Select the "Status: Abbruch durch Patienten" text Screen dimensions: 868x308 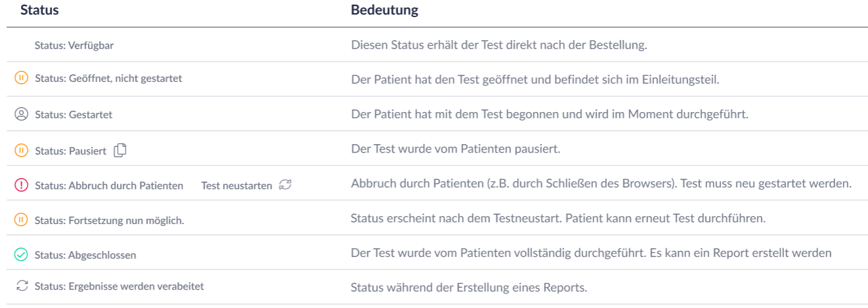(x=109, y=185)
